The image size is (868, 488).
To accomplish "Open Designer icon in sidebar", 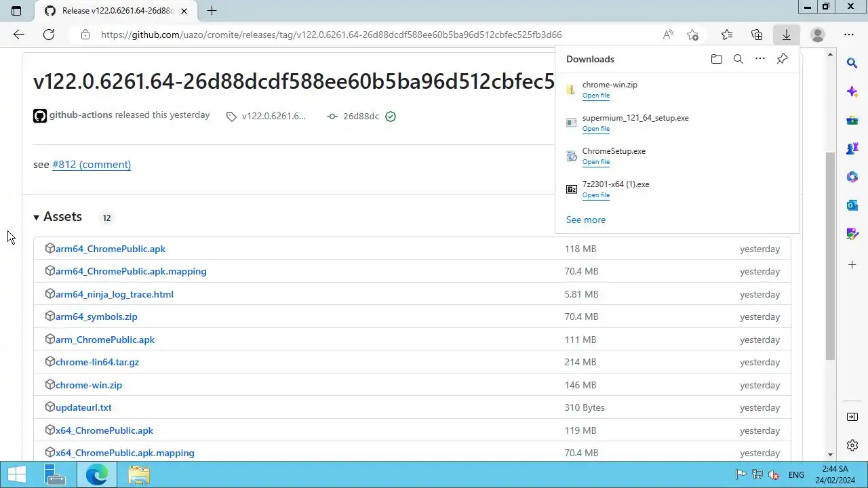I will (852, 234).
